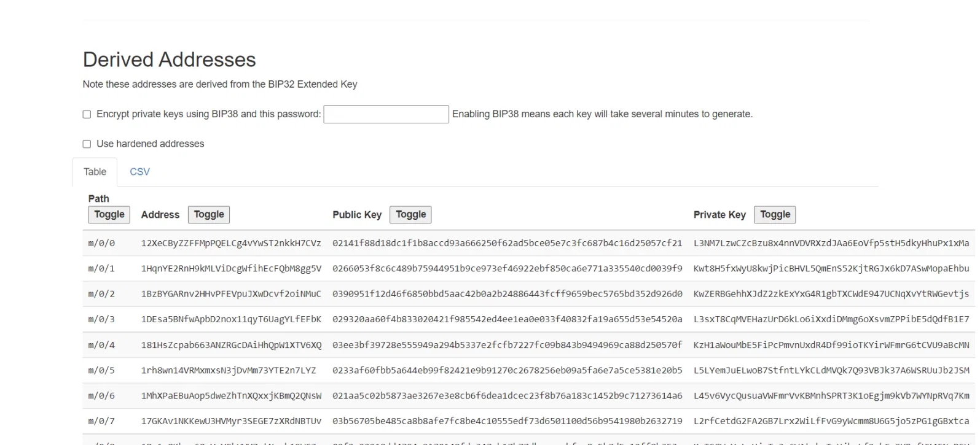Toggle the Public Key column visibility
Viewport: 980px width, 445px height.
pos(410,214)
